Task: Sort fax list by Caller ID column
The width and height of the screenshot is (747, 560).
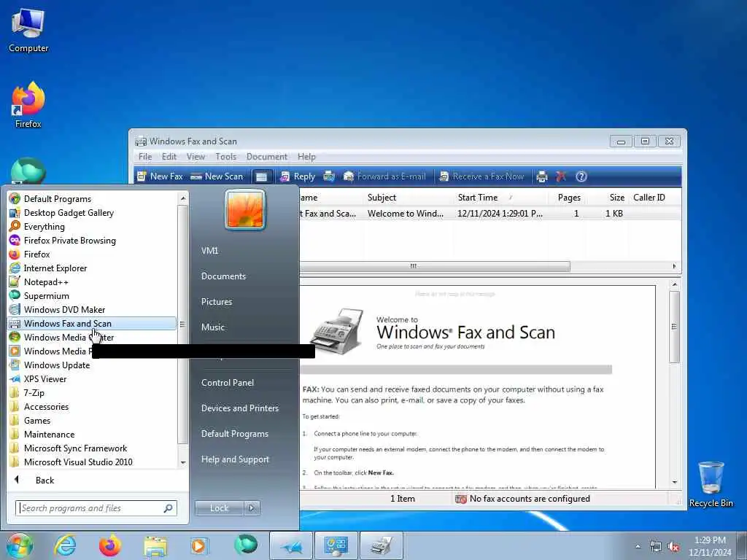Action: [649, 197]
